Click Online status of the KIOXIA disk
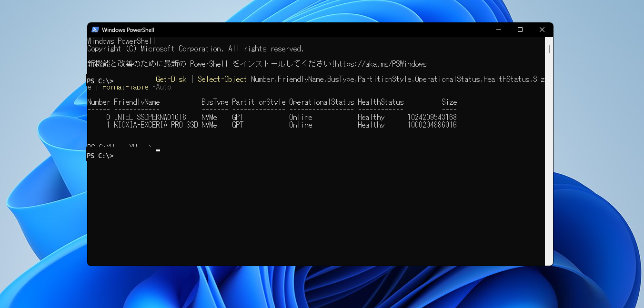 [x=301, y=125]
